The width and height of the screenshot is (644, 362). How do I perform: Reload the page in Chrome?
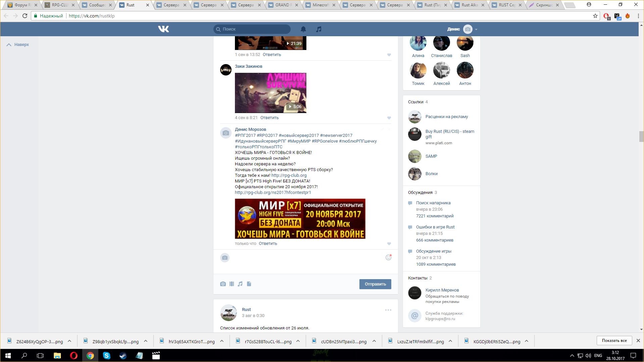tap(25, 16)
